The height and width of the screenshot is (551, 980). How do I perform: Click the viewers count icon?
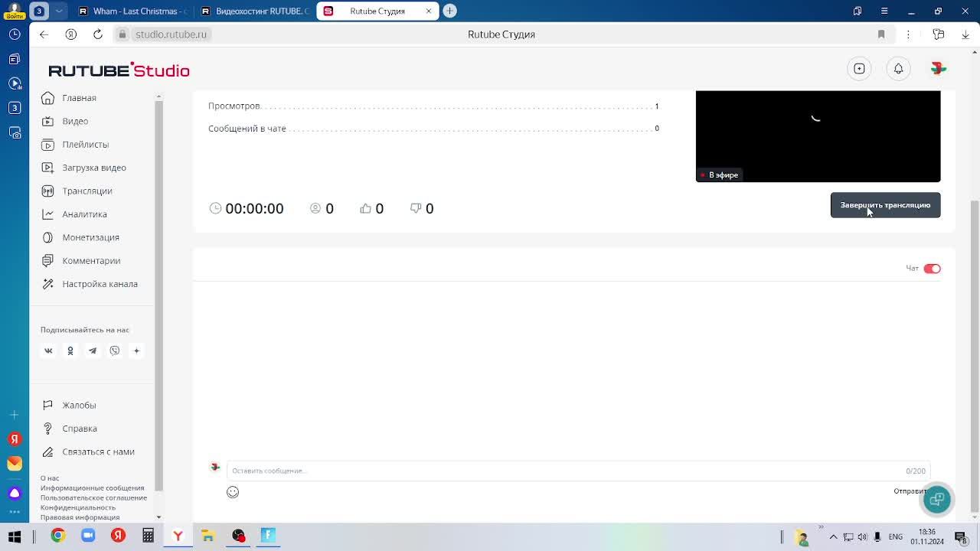[315, 208]
